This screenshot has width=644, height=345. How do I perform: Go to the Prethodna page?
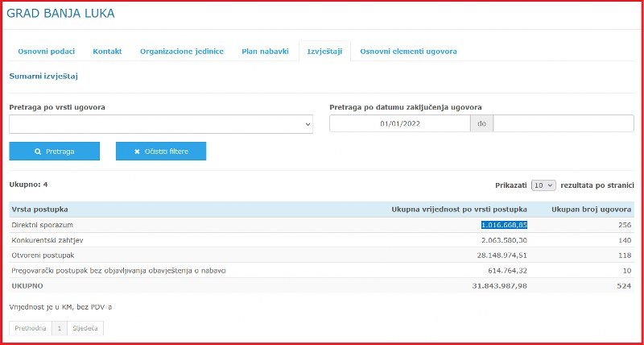[x=30, y=328]
